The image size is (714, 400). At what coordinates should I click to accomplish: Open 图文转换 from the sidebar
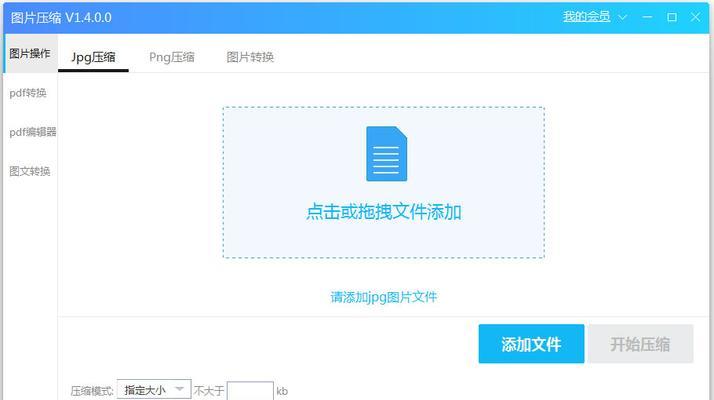(x=30, y=171)
